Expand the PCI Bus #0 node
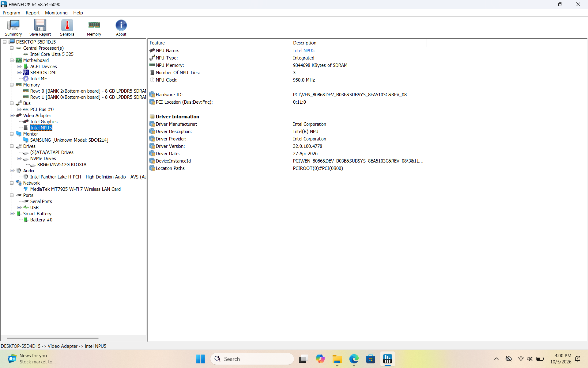 tap(19, 109)
